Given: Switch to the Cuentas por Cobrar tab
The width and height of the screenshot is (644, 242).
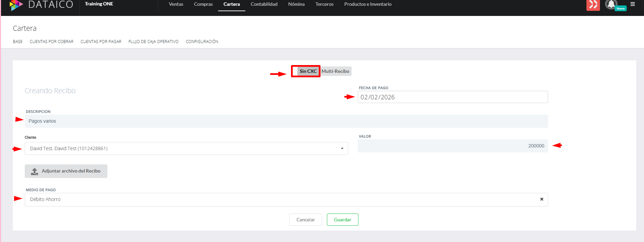Looking at the screenshot, I should coord(51,42).
